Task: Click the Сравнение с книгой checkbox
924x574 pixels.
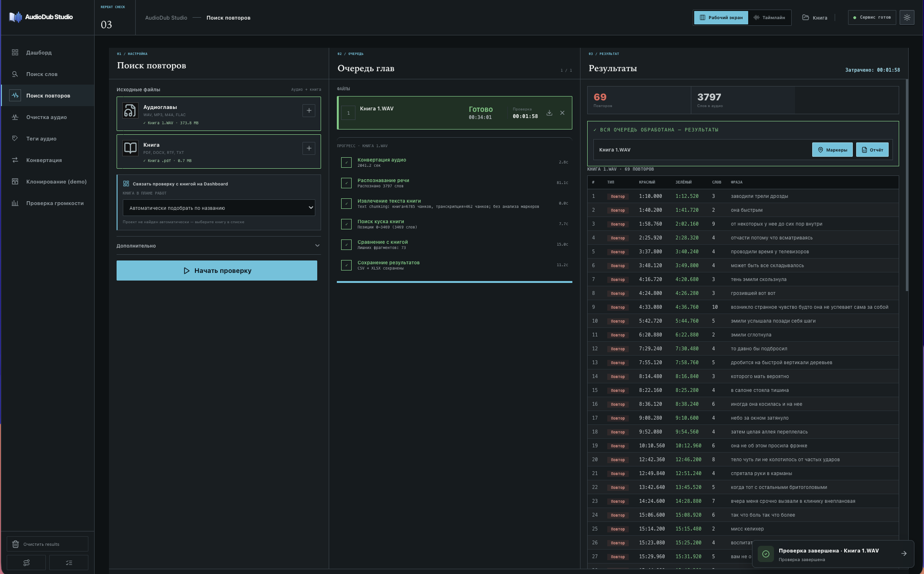Action: [x=346, y=245]
